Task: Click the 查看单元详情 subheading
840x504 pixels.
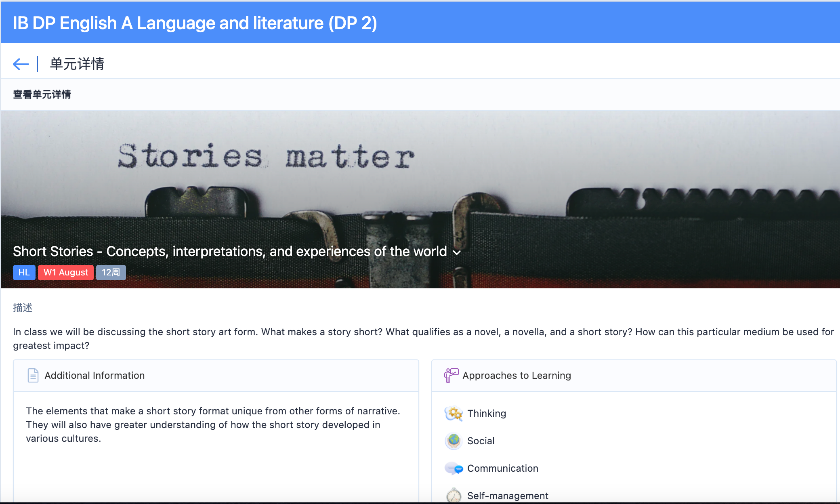Action: click(x=42, y=94)
